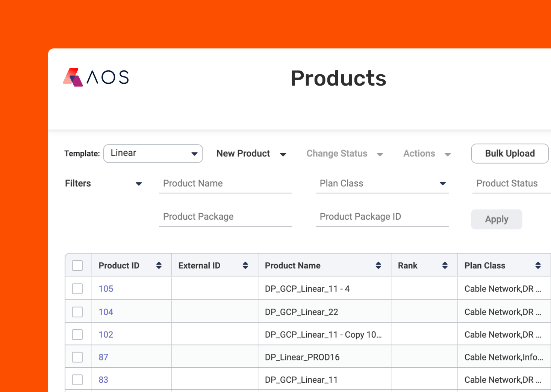The height and width of the screenshot is (392, 551).
Task: Click the Change Status menu
Action: point(344,153)
